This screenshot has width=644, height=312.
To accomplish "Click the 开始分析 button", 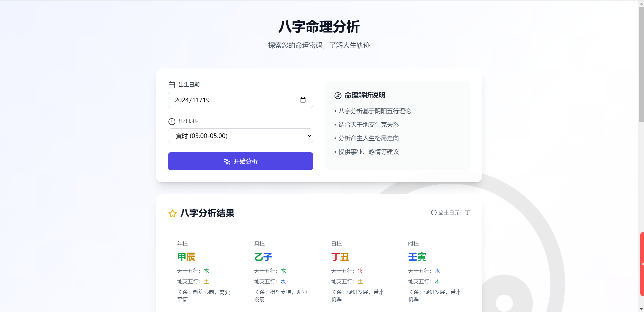I will click(241, 161).
